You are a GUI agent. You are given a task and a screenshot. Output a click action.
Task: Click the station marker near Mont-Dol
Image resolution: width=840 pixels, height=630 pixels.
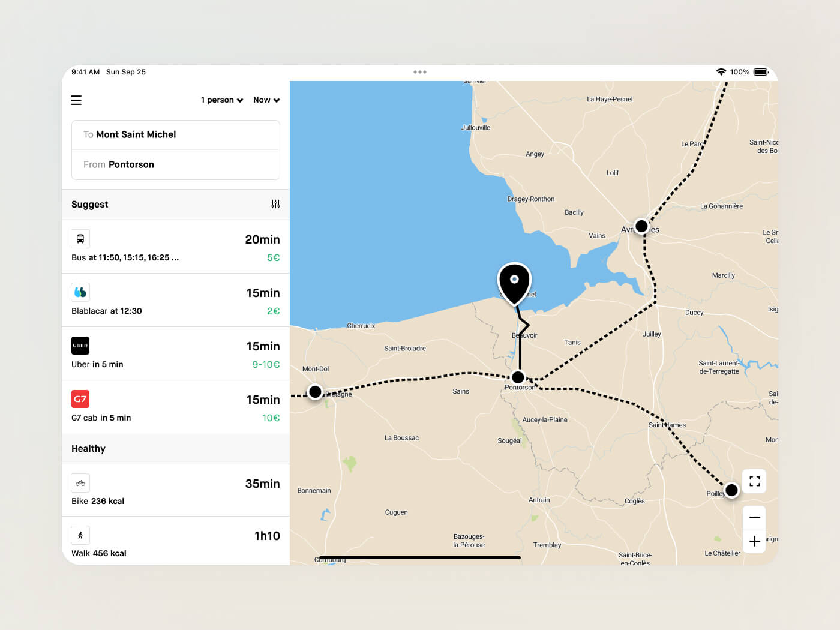coord(315,392)
